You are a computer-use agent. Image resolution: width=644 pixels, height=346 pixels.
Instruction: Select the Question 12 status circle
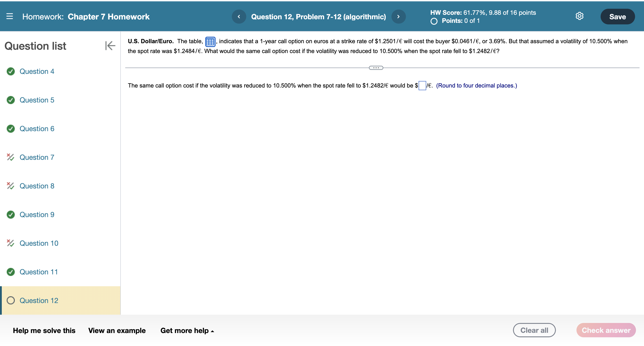pyautogui.click(x=11, y=300)
